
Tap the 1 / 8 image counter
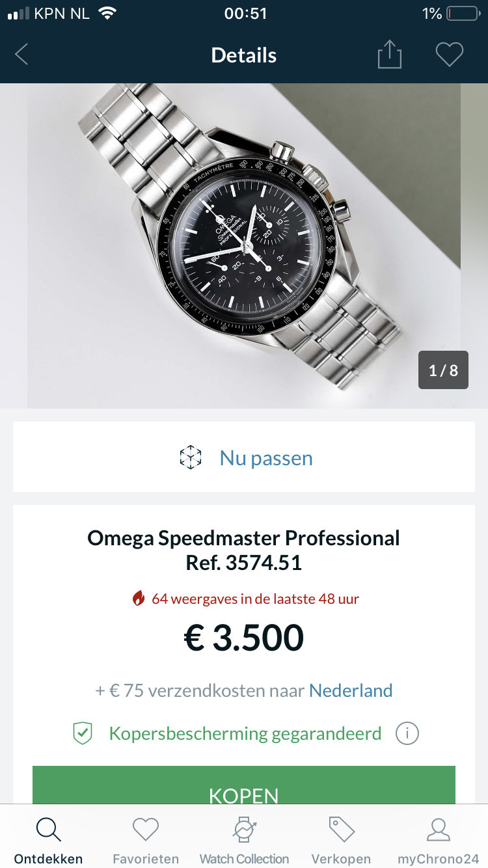click(443, 370)
